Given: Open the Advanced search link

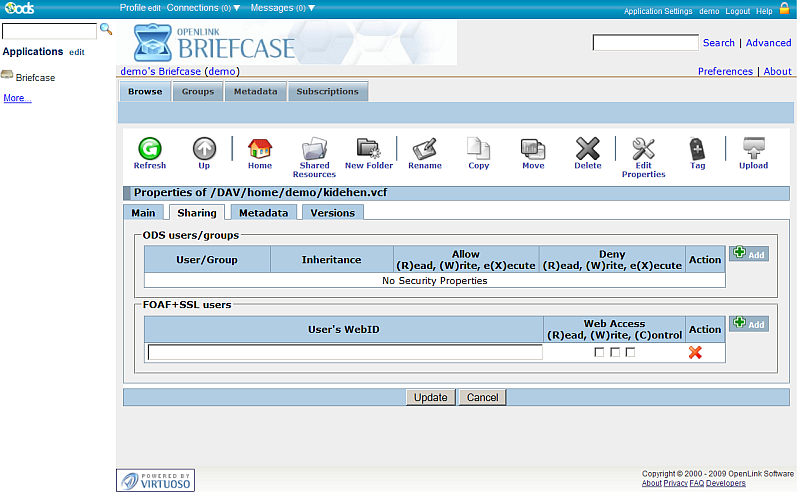Looking at the screenshot, I should pyautogui.click(x=768, y=43).
